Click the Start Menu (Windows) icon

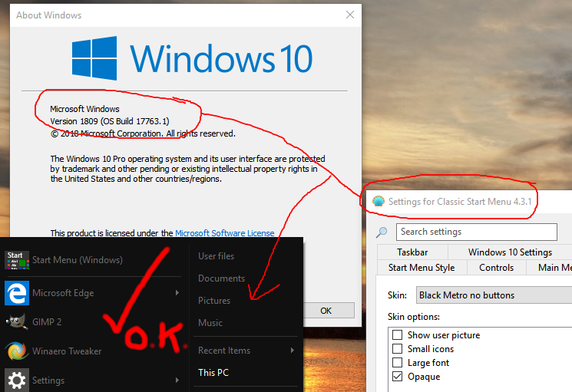17,260
